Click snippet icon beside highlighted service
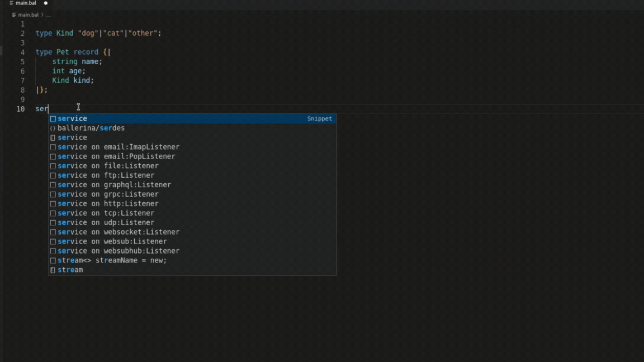 point(53,118)
